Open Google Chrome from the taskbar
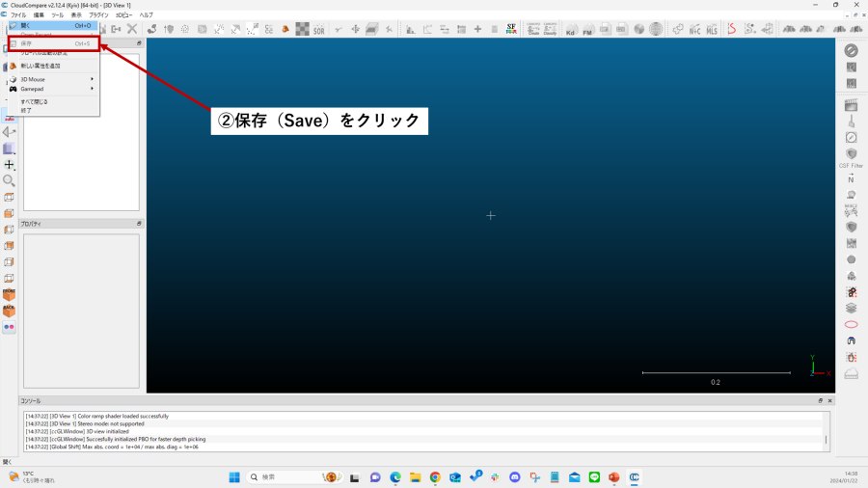Screen dimensions: 868x488 tap(435, 477)
